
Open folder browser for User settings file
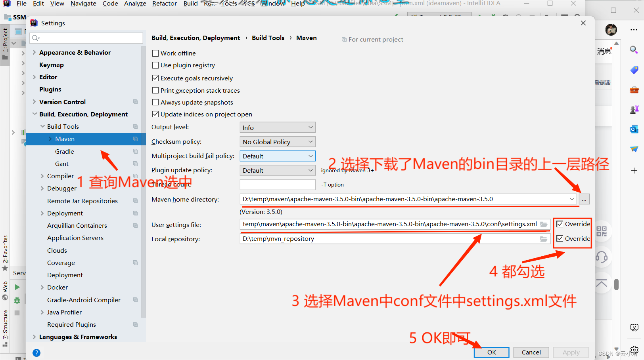click(544, 225)
